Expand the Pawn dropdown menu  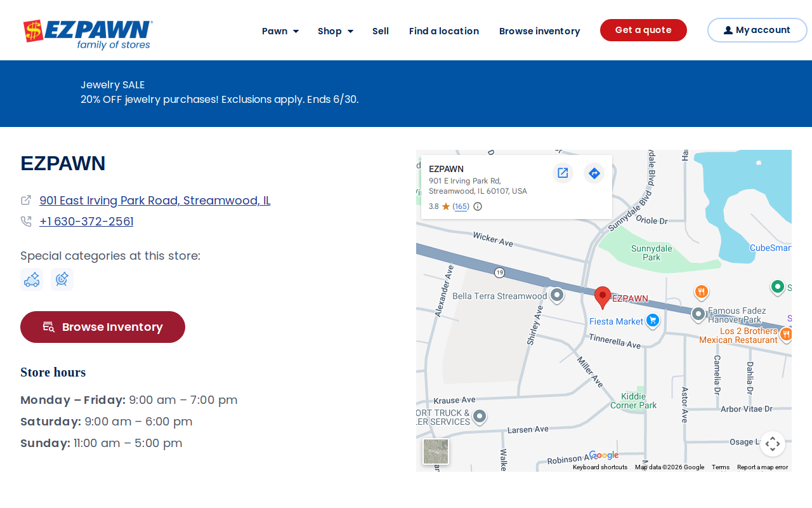tap(280, 31)
